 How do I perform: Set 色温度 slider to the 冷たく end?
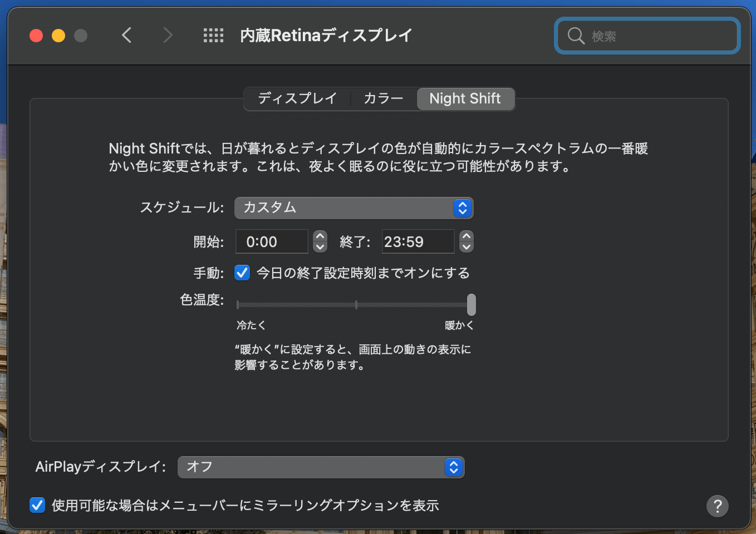238,305
